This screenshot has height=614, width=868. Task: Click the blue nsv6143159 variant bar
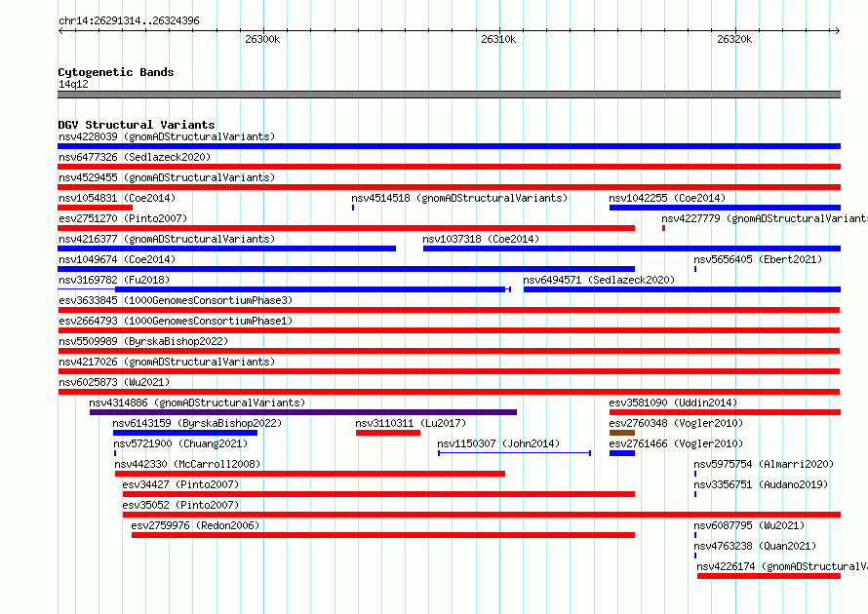tap(185, 433)
